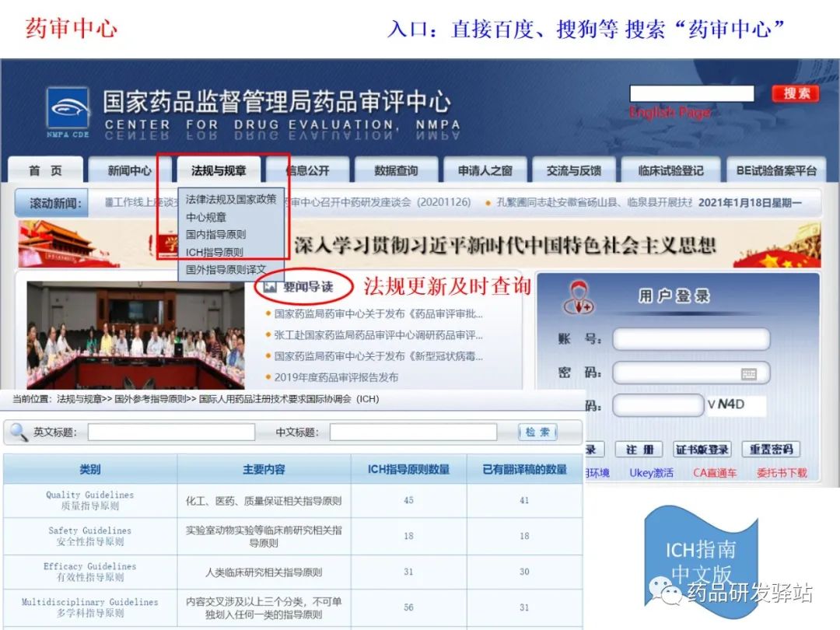The image size is (840, 630).
Task: Focus the 英文标题 search field
Action: point(171,432)
